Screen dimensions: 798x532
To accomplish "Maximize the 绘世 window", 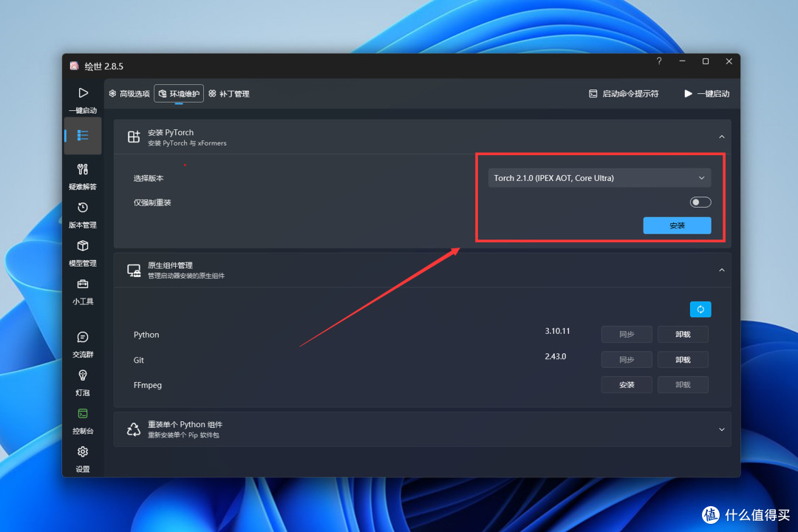I will (x=706, y=61).
